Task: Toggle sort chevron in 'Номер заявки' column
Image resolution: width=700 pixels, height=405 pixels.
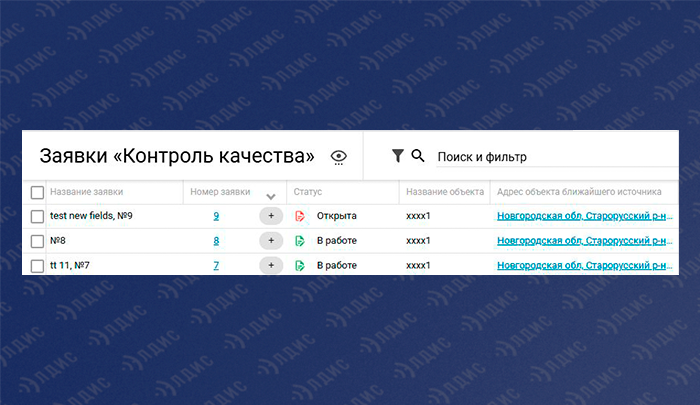Action: pos(271,196)
